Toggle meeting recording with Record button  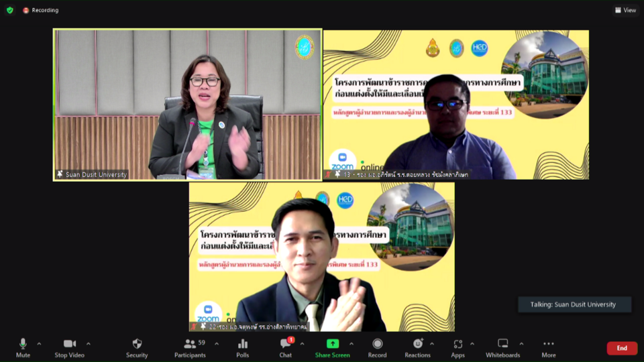click(377, 347)
